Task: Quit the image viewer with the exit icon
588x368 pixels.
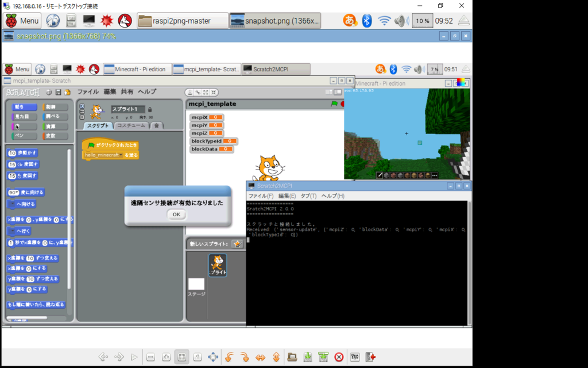Action: (370, 356)
